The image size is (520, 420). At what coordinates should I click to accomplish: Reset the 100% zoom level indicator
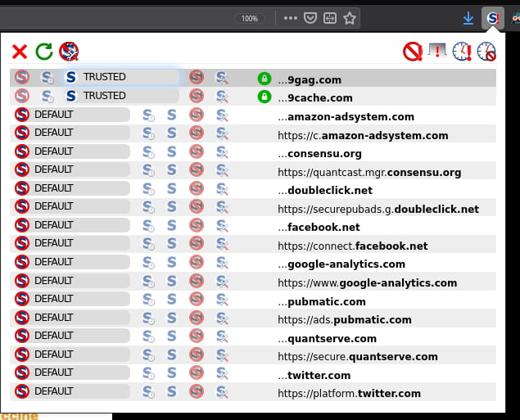250,19
